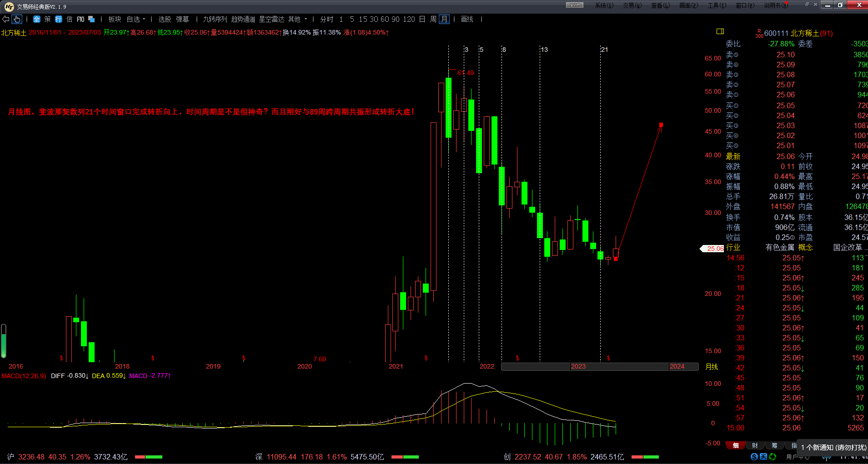Click the VIP badge in title bar
This screenshot has width=868, height=464.
point(575,5)
